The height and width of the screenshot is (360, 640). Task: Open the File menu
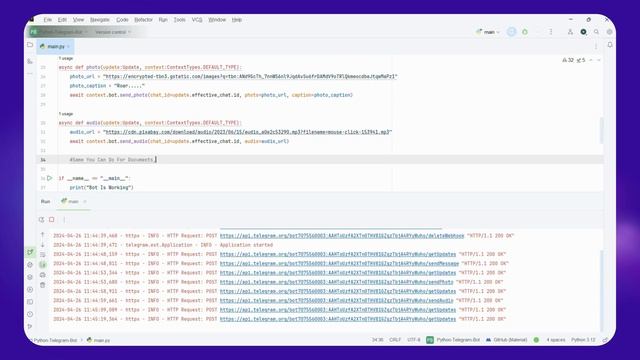pos(48,20)
